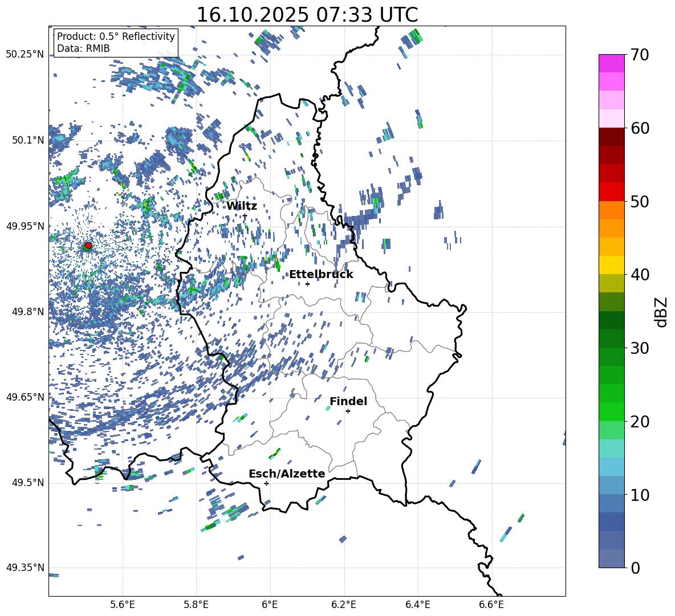The height and width of the screenshot is (616, 675).
Task: Click the 49.95°N latitude label
Action: coord(25,226)
